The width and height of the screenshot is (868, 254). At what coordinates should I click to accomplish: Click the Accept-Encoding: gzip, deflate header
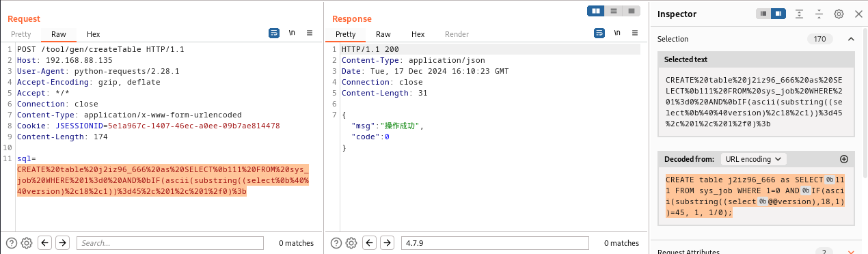89,82
